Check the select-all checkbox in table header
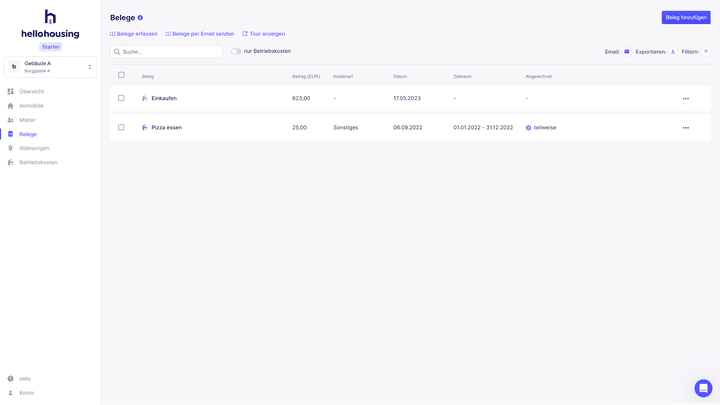Screen dimensions: 720x405 [x=121, y=75]
